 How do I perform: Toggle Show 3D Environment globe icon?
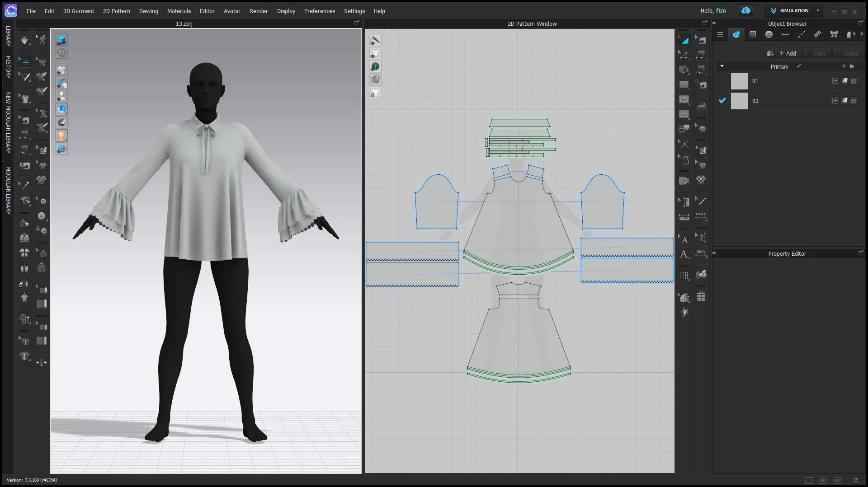pos(61,149)
